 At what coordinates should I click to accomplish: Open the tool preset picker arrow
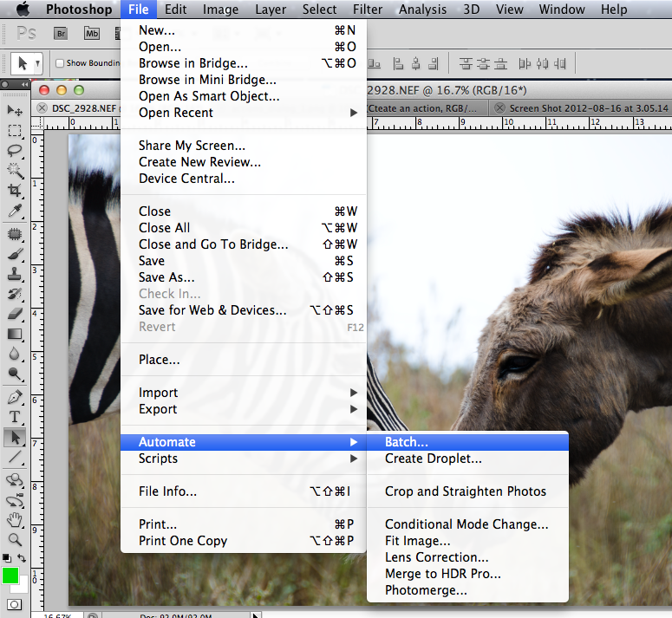[x=37, y=63]
